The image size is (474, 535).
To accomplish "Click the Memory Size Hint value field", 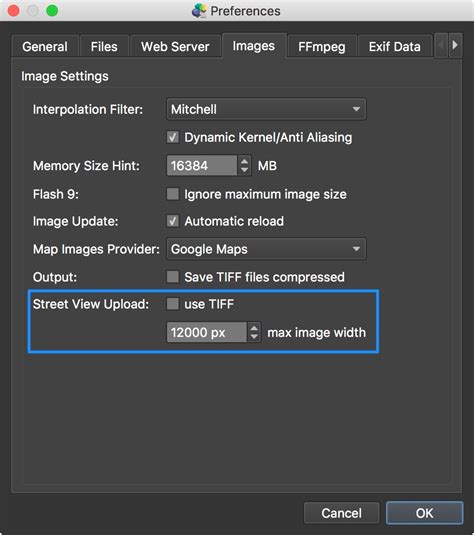I will 202,165.
